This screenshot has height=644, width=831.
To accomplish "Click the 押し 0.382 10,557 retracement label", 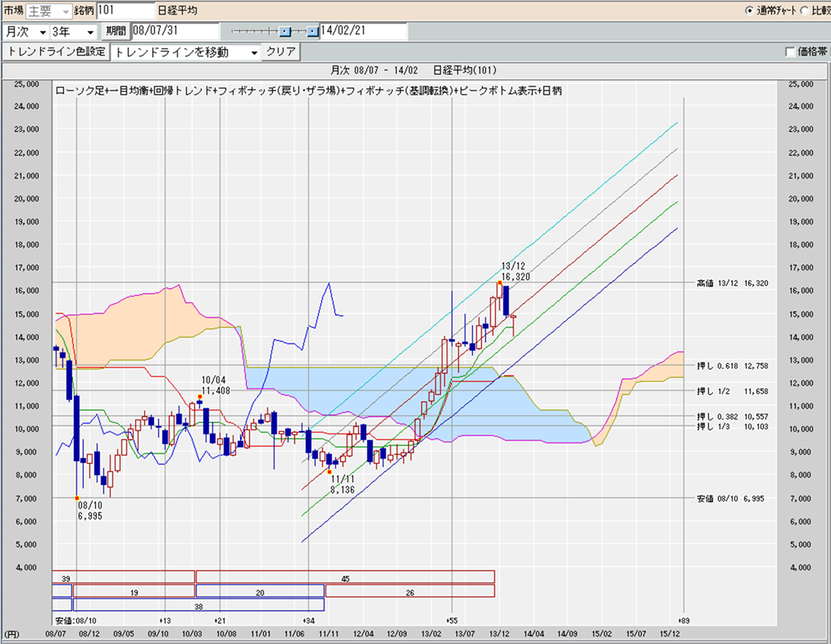I will pyautogui.click(x=733, y=416).
